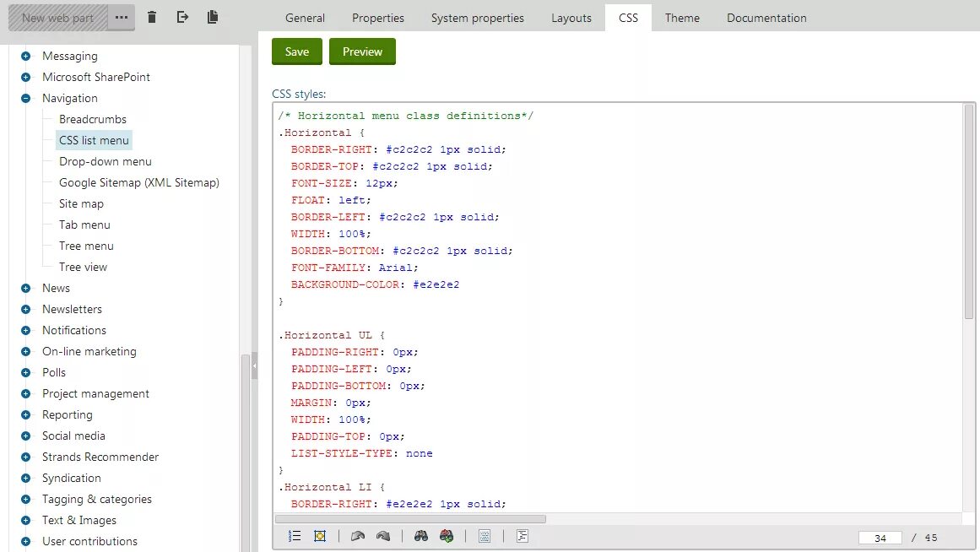Viewport: 980px width, 552px height.
Task: Open the Properties tab
Action: (x=378, y=18)
